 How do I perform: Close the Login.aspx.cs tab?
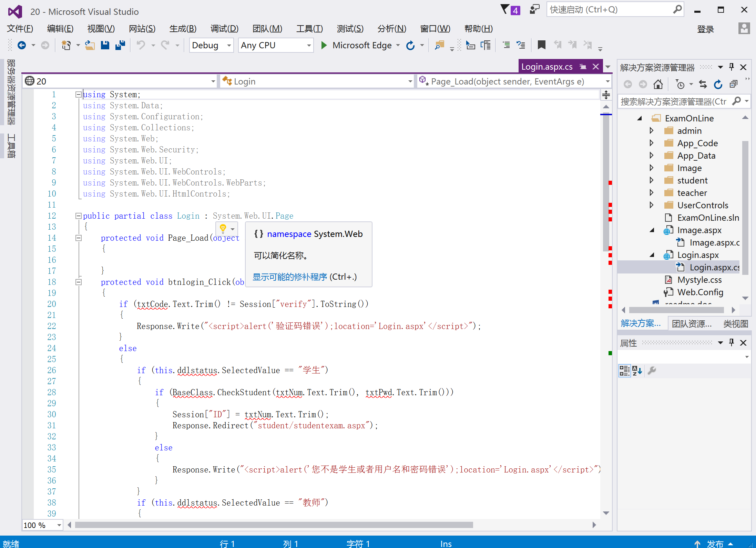coord(596,67)
